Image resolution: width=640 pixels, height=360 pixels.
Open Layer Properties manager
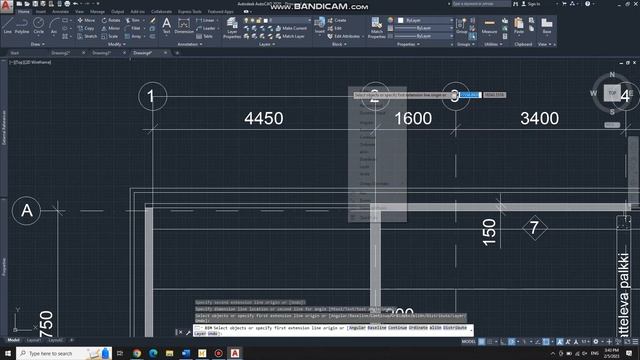[x=232, y=29]
